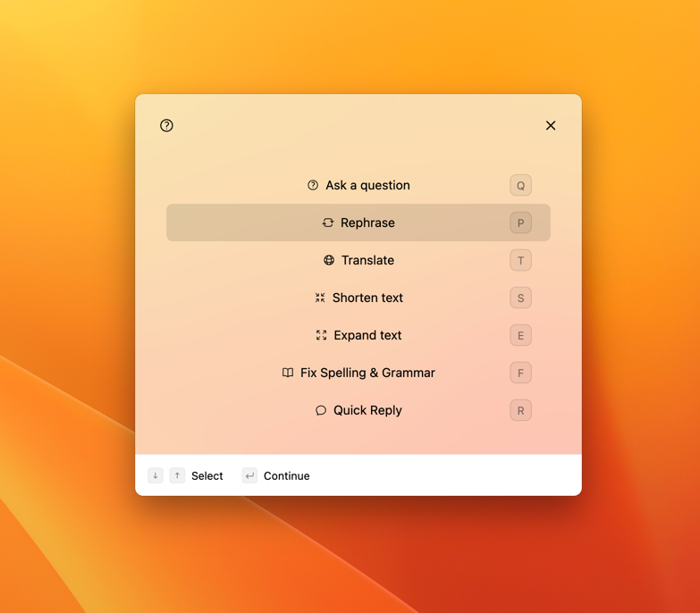
Task: Click the help question mark icon
Action: 166,125
